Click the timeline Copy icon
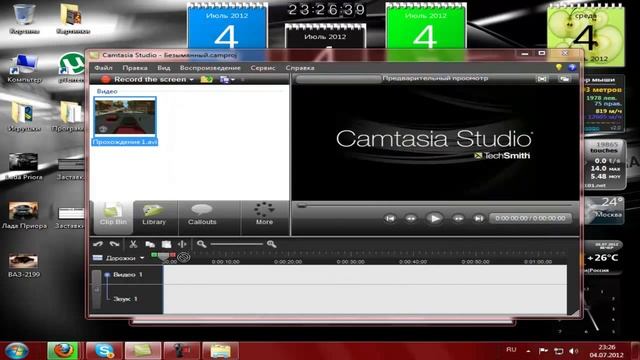The height and width of the screenshot is (360, 640). pyautogui.click(x=150, y=244)
